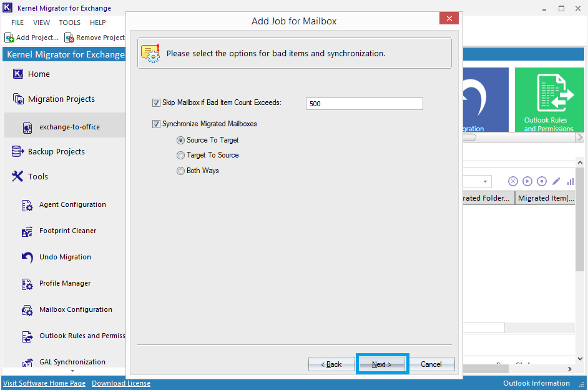Viewport: 588px width, 390px height.
Task: Open the FILE menu
Action: [17, 22]
